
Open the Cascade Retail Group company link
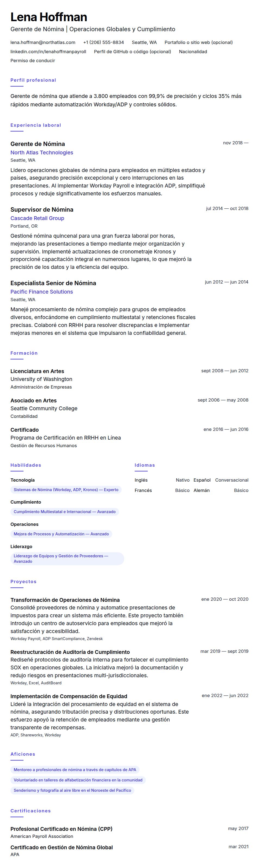point(37,218)
